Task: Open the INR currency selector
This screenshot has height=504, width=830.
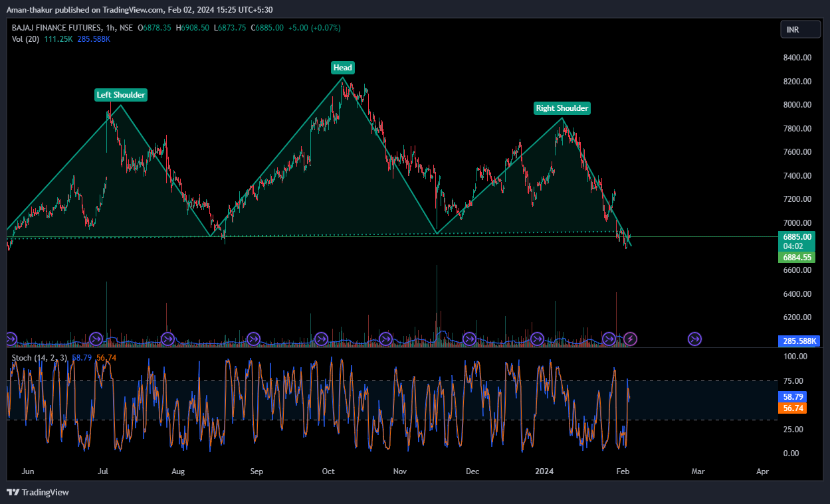Action: pyautogui.click(x=800, y=30)
